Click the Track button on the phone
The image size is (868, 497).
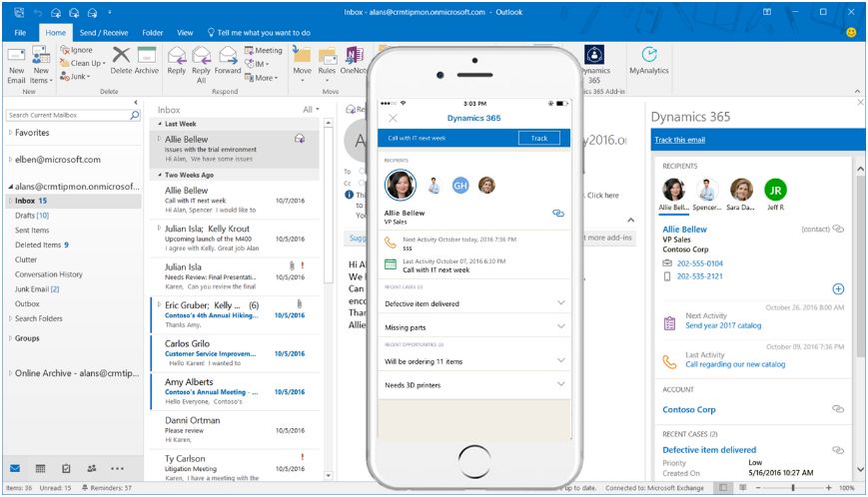tap(538, 138)
